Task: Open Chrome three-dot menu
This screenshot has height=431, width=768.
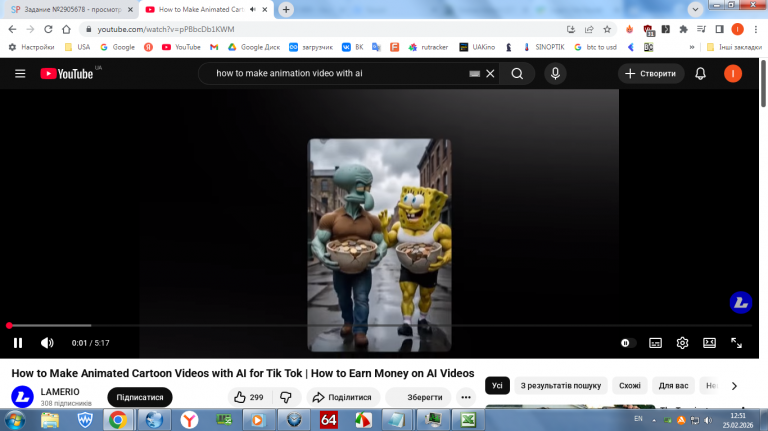Action: click(756, 29)
